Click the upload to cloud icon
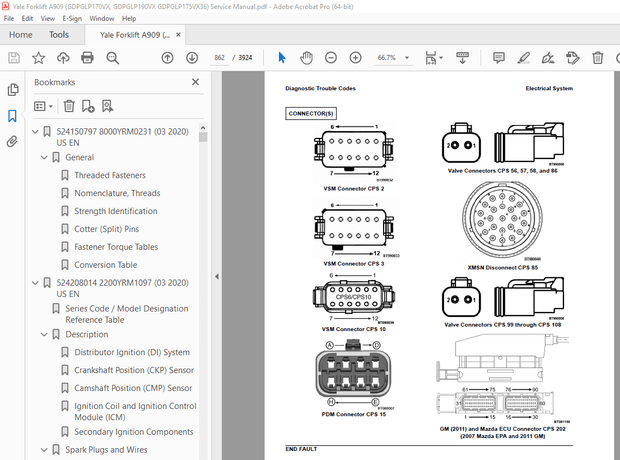 coord(63,58)
